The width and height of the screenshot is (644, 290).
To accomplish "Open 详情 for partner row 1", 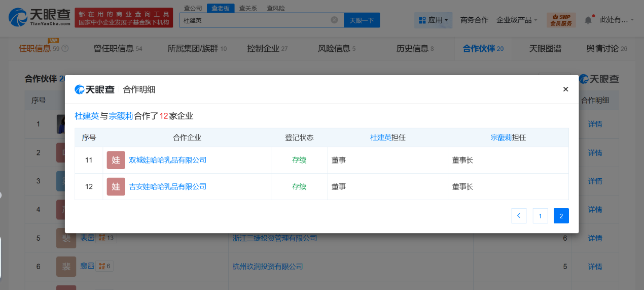I will [595, 124].
